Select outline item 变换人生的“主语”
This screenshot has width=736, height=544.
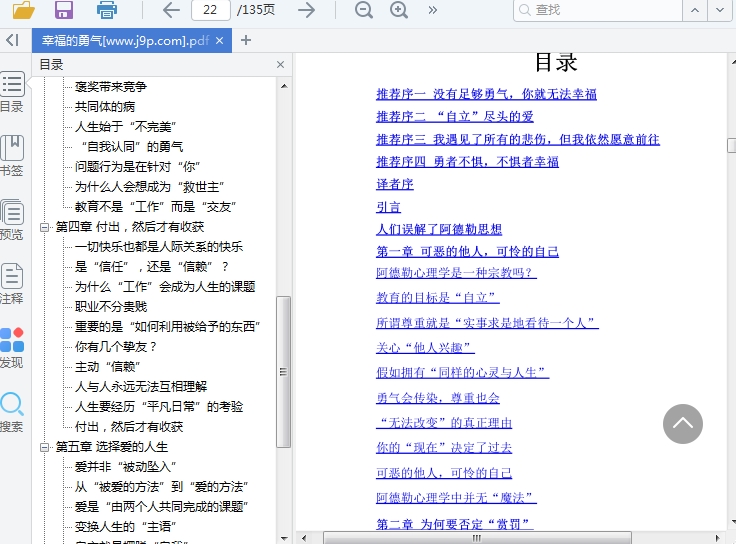click(126, 527)
